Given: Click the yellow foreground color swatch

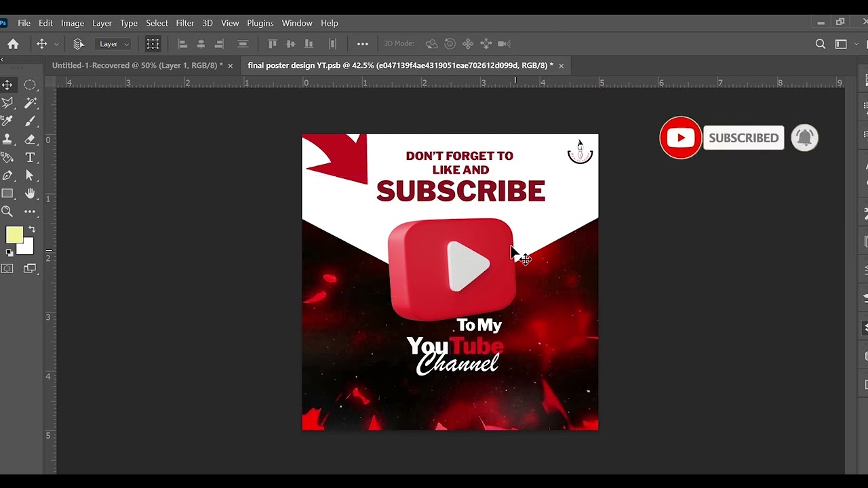Looking at the screenshot, I should click(x=13, y=234).
